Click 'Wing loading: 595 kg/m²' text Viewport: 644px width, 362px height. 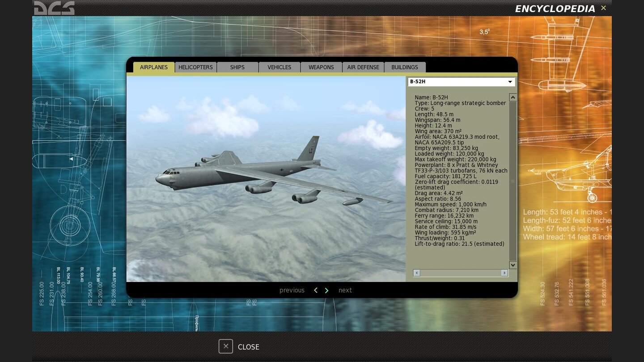coord(445,233)
